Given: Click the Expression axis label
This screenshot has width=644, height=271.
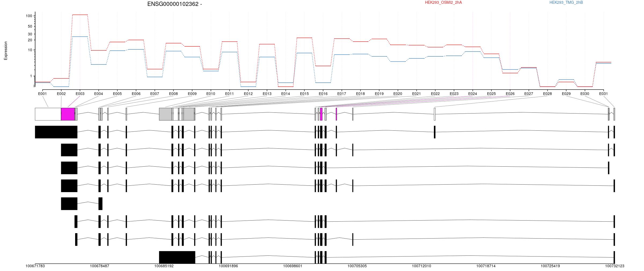Looking at the screenshot, I should [6, 51].
